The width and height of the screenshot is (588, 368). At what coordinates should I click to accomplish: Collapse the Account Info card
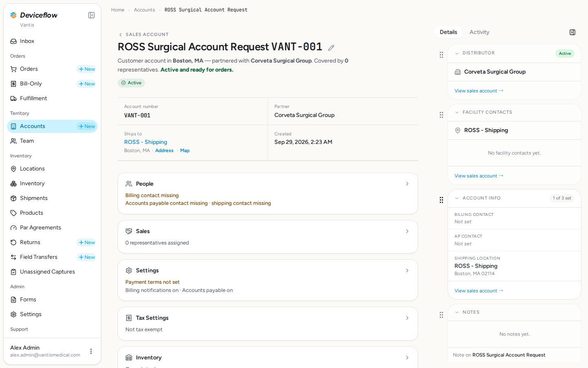(x=457, y=198)
